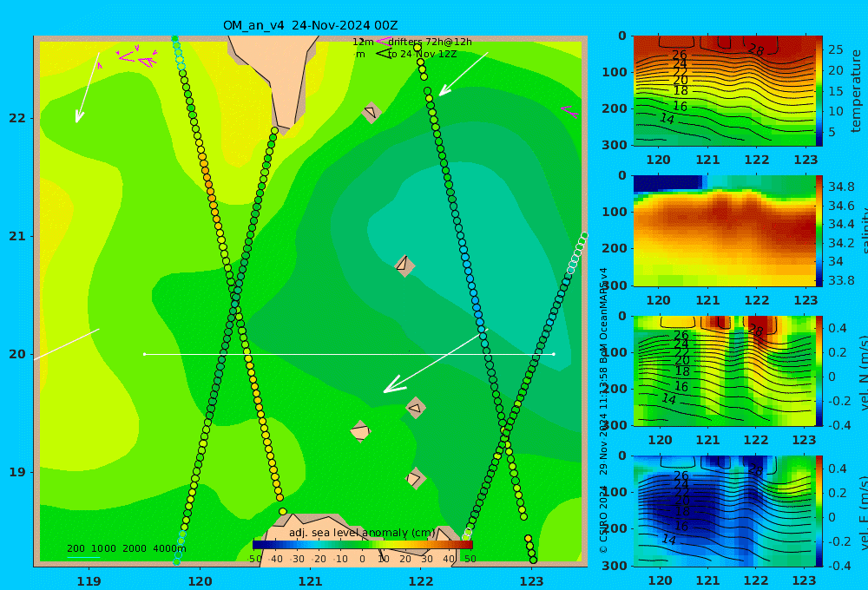The width and height of the screenshot is (868, 590).
Task: Click longitude label "123" below the main map
Action: click(531, 581)
